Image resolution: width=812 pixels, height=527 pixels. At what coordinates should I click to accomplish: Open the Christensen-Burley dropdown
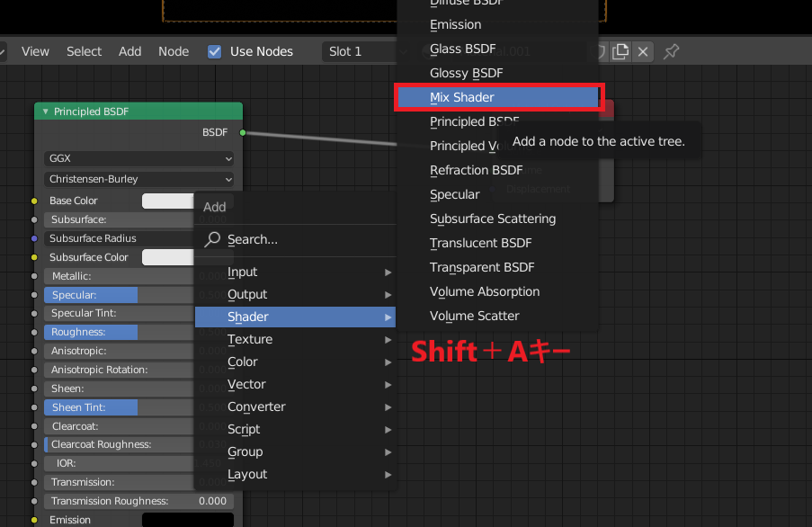(138, 179)
